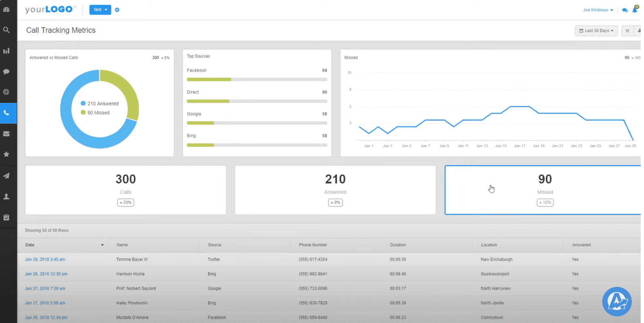Open the Jan 29, 2018 3:45 am call

coord(45,260)
